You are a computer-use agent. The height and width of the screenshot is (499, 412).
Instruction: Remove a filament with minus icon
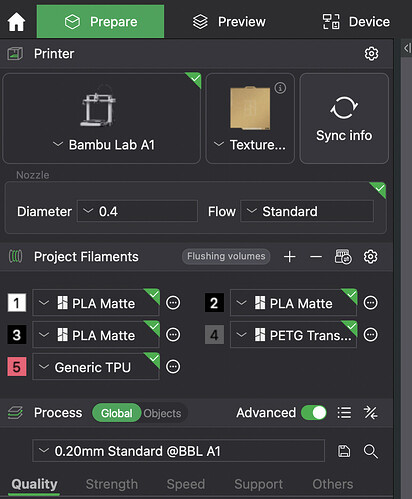(x=316, y=257)
